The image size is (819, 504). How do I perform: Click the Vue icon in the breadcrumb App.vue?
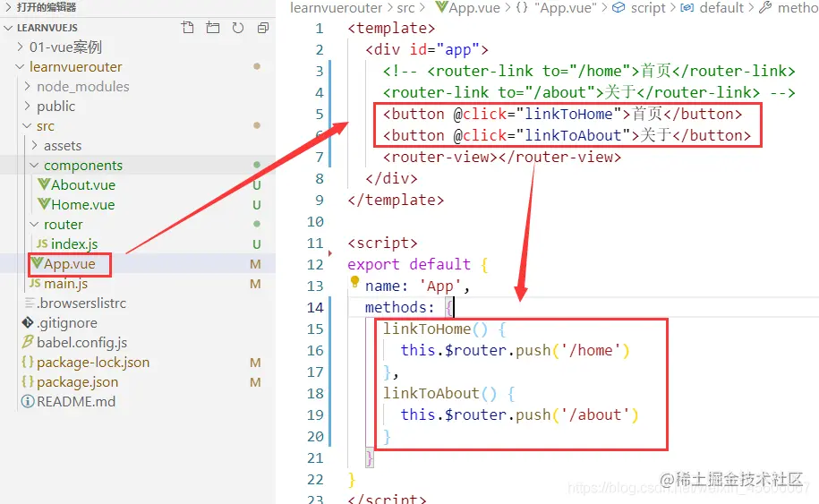(441, 7)
